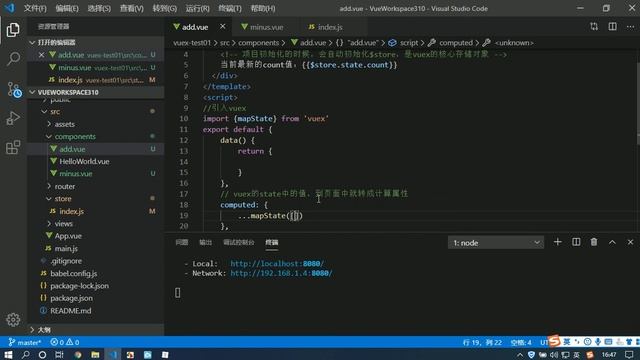This screenshot has height=360, width=640.
Task: Collapse the store folder
Action: coord(49,198)
